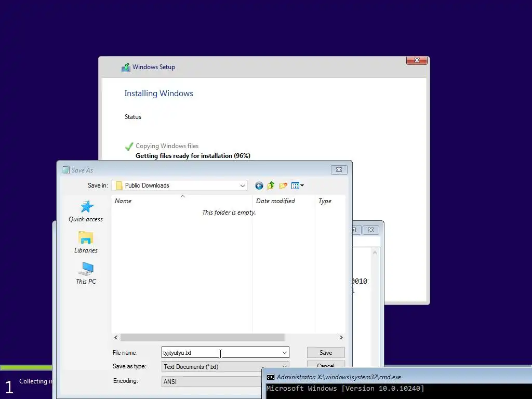Sort files by the Name column
The image size is (532, 399).
tap(182, 201)
